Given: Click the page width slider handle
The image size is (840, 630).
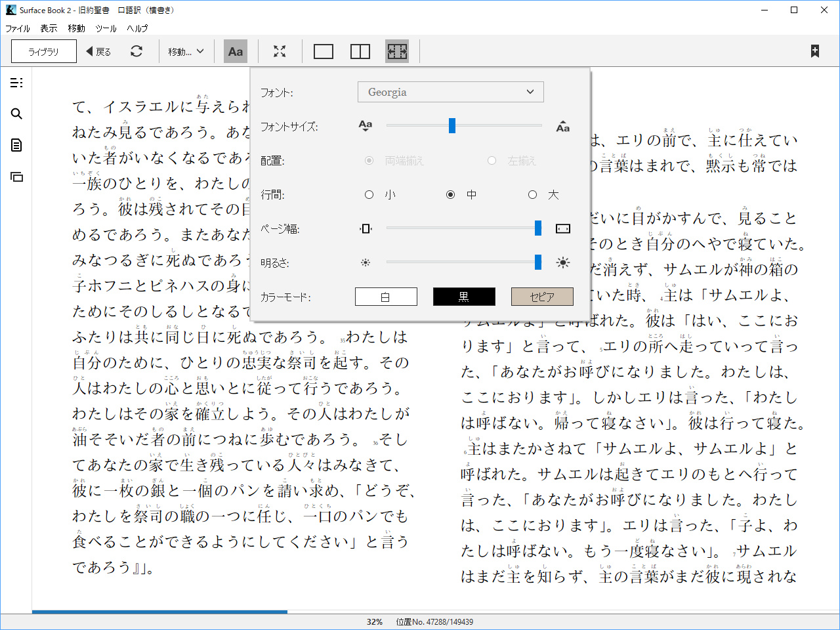Looking at the screenshot, I should point(538,228).
